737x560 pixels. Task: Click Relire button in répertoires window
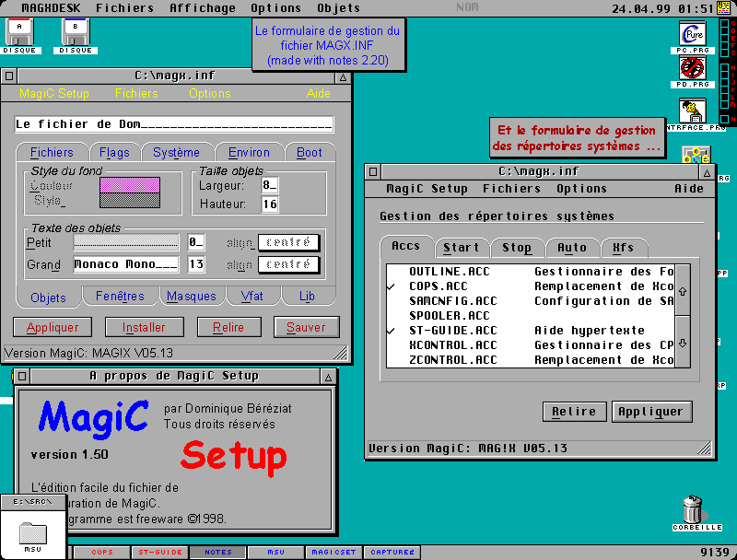coord(574,412)
